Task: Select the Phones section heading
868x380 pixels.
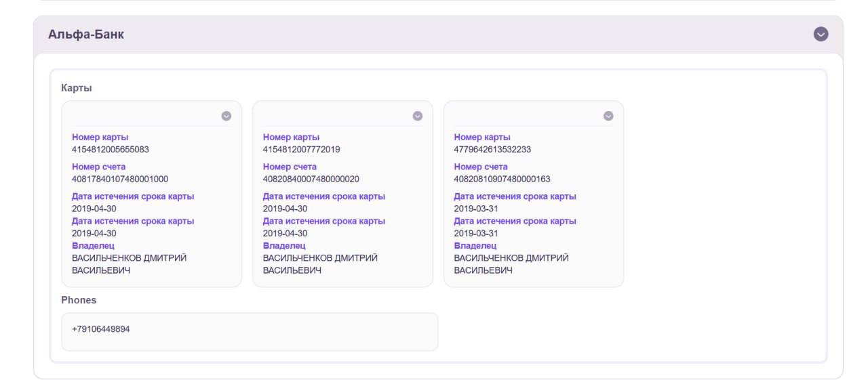Action: click(79, 300)
